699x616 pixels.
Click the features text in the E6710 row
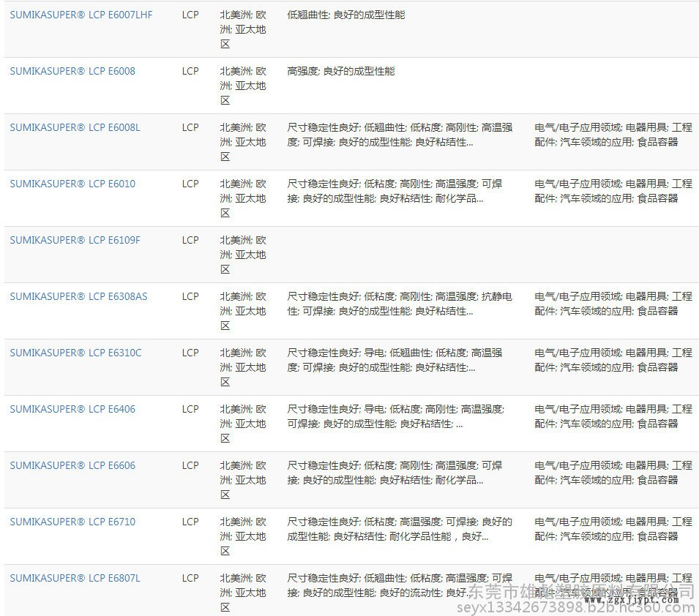point(399,529)
